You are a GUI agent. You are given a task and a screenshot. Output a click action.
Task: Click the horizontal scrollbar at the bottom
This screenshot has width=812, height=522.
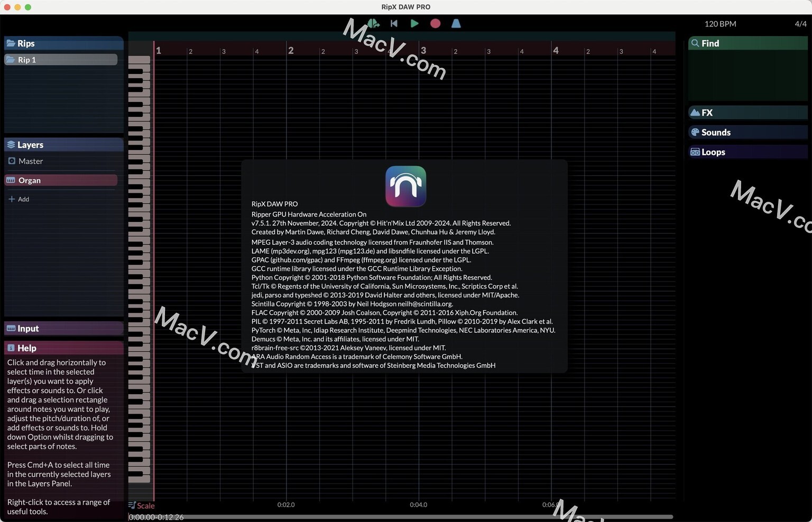pyautogui.click(x=401, y=517)
